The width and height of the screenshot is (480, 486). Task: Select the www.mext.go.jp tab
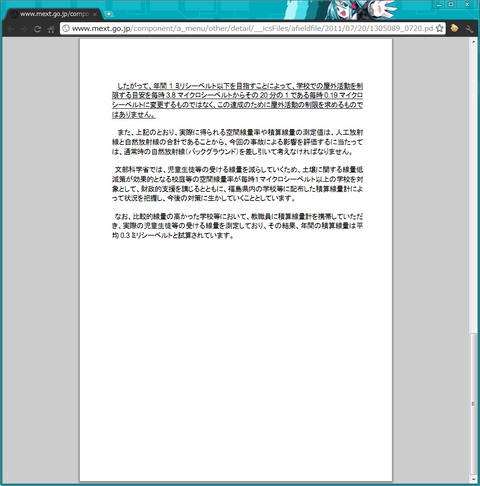(53, 14)
